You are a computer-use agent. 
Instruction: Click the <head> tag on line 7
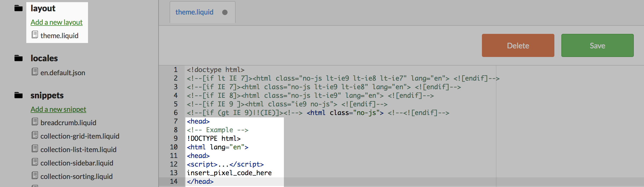(198, 121)
